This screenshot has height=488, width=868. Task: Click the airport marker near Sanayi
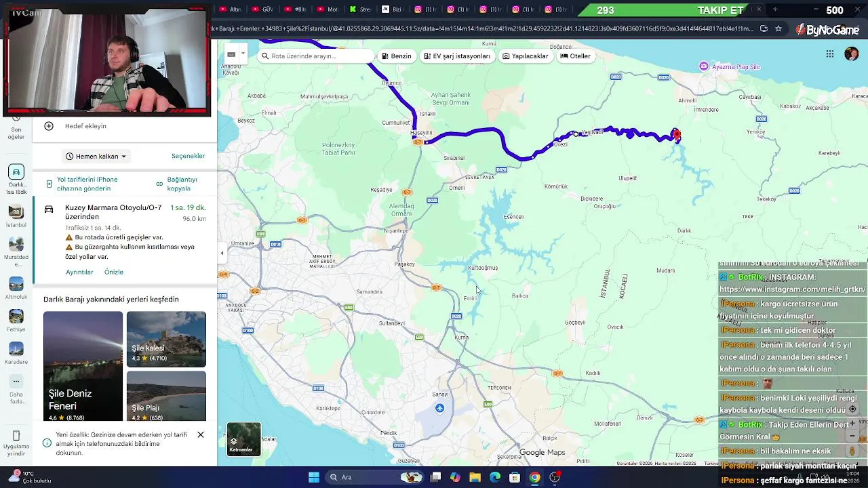pos(440,408)
